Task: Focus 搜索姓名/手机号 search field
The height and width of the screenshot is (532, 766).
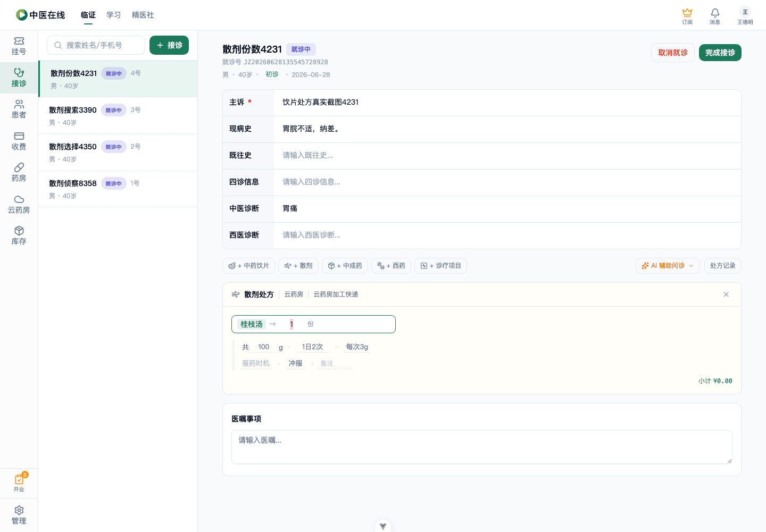Action: [96, 45]
